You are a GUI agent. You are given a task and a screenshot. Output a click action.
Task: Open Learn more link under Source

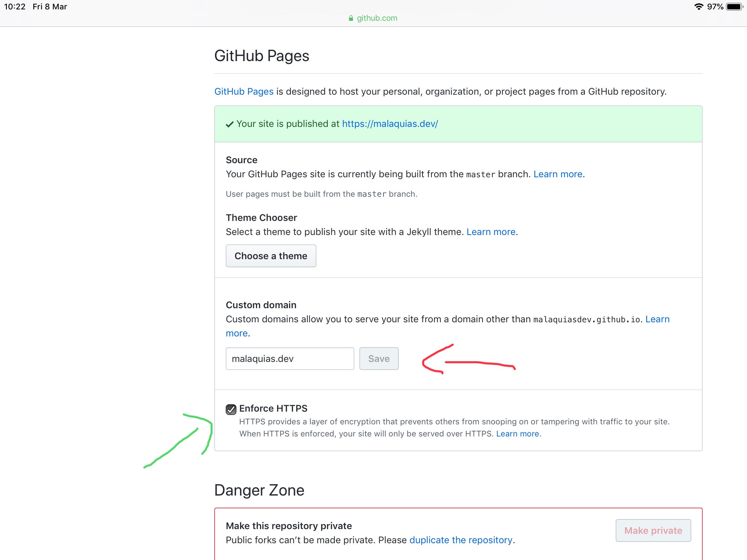pos(558,174)
